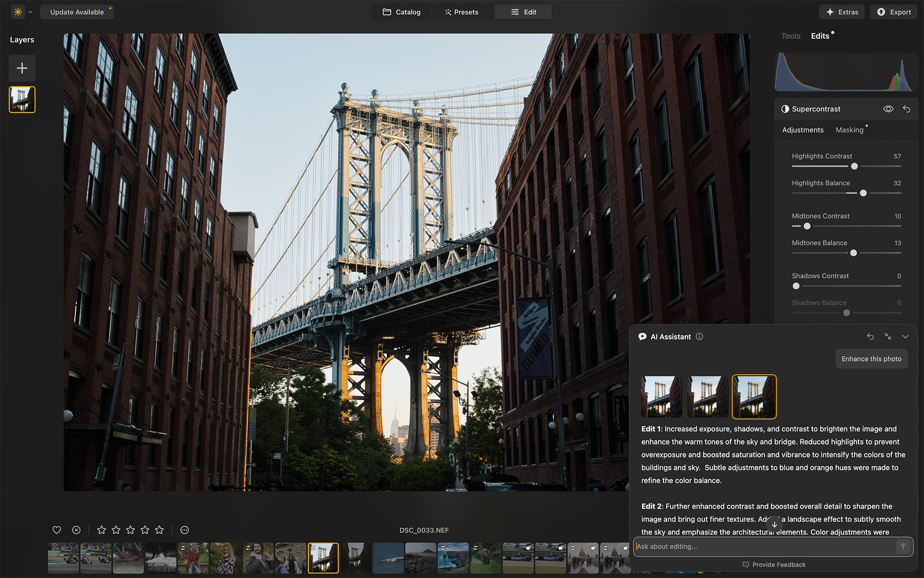This screenshot has width=924, height=578.
Task: Switch to the Masking tab
Action: (850, 130)
